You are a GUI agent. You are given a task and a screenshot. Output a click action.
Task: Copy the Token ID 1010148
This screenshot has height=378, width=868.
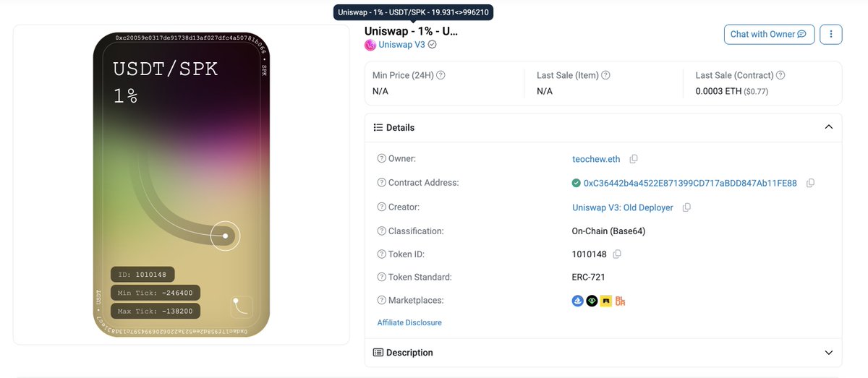click(617, 254)
